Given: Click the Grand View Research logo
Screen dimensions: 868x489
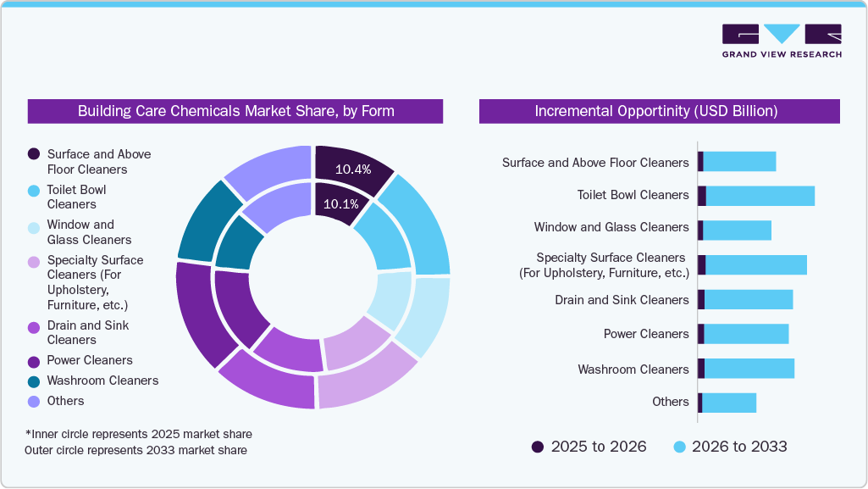Looking at the screenshot, I should click(x=782, y=41).
